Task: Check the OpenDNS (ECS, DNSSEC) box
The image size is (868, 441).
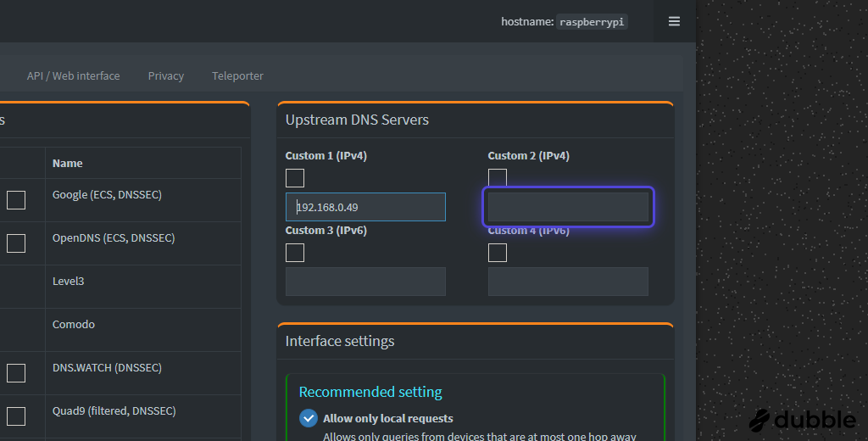Action: pyautogui.click(x=16, y=243)
